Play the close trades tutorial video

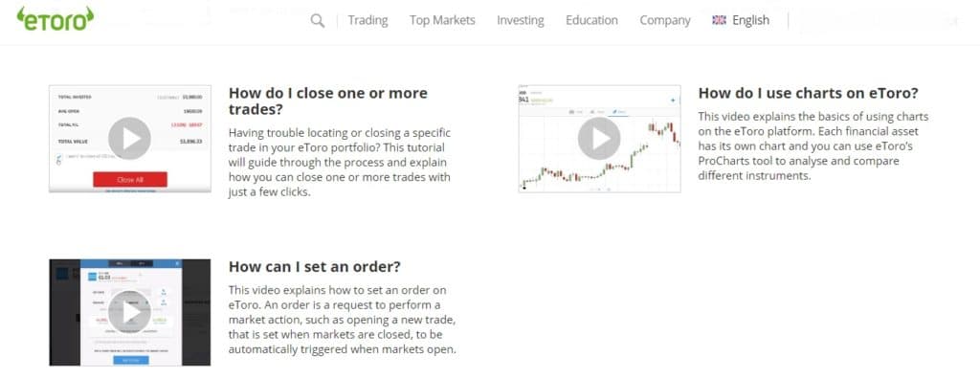coord(129,138)
